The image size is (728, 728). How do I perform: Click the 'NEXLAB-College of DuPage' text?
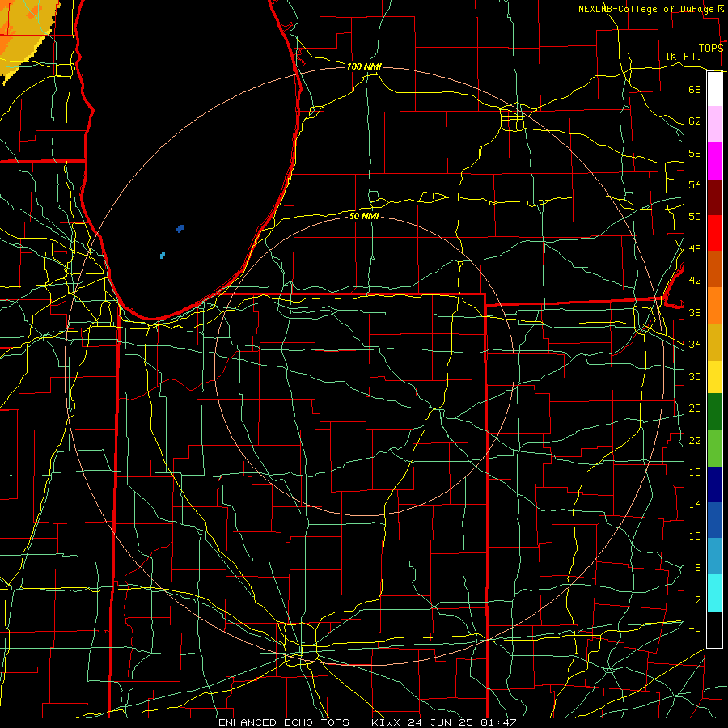click(x=645, y=9)
